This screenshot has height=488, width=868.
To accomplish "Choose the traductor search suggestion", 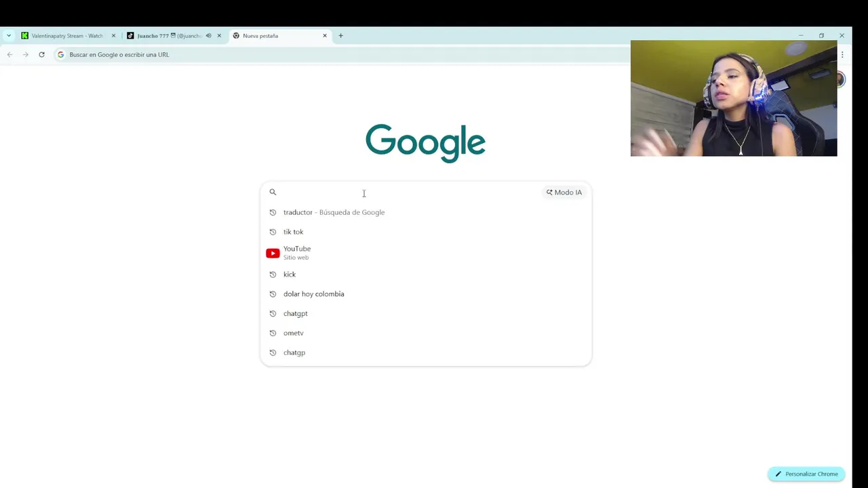I will pos(426,212).
